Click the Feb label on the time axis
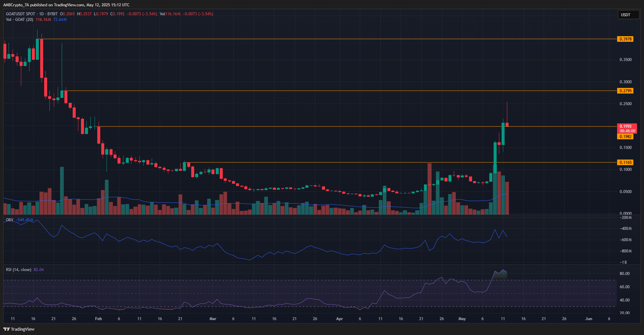644x335 pixels. (x=98, y=319)
